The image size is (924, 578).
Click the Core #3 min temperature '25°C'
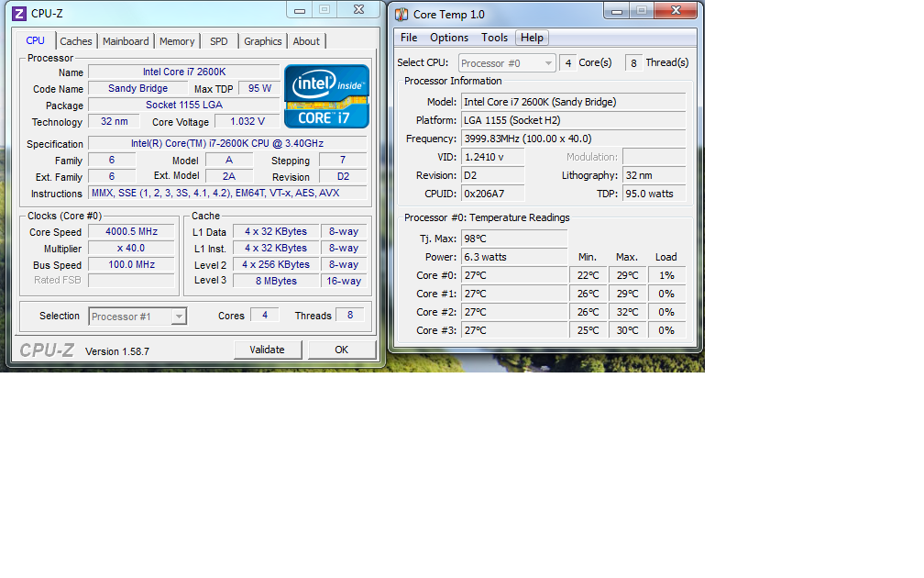click(x=588, y=330)
